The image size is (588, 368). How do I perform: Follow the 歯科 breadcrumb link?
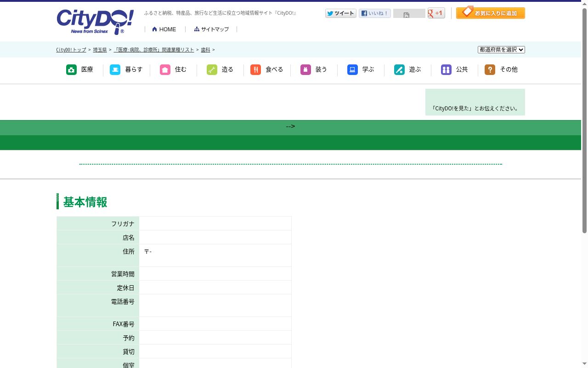tap(205, 50)
